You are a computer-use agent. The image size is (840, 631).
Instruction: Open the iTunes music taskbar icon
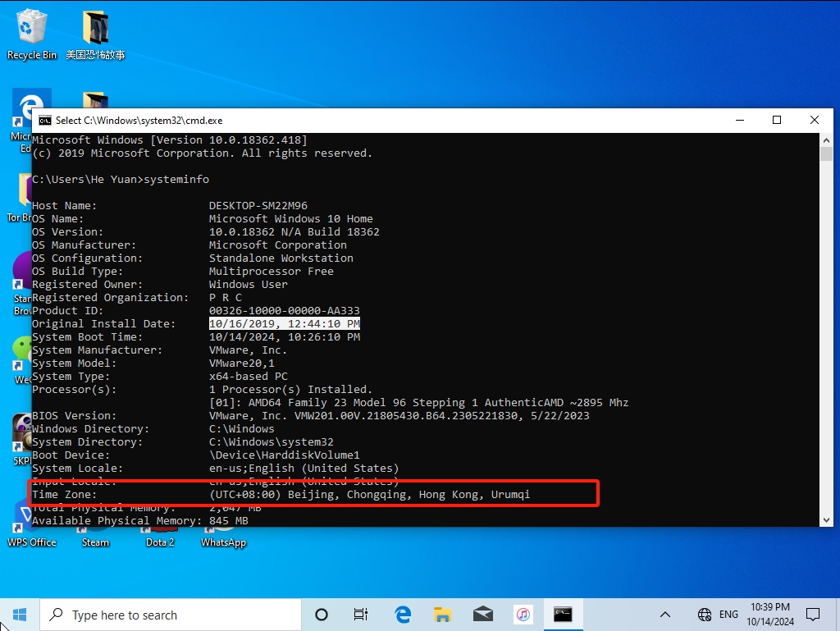pos(523,615)
